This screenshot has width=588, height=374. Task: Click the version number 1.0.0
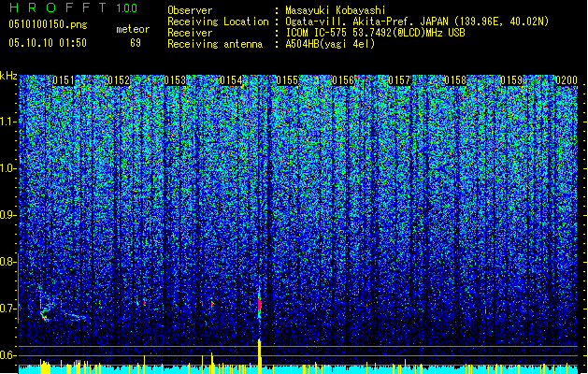point(127,8)
